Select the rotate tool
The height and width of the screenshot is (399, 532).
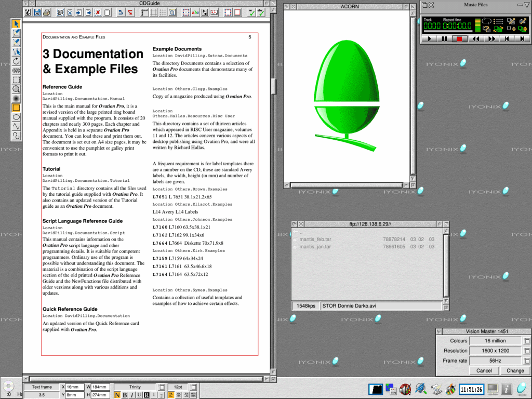click(16, 61)
